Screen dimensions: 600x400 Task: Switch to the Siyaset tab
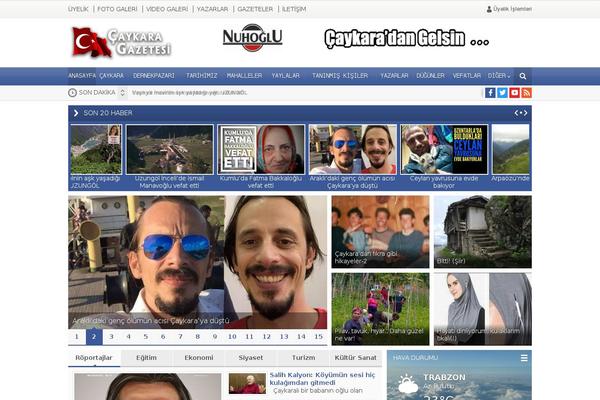coord(251,358)
